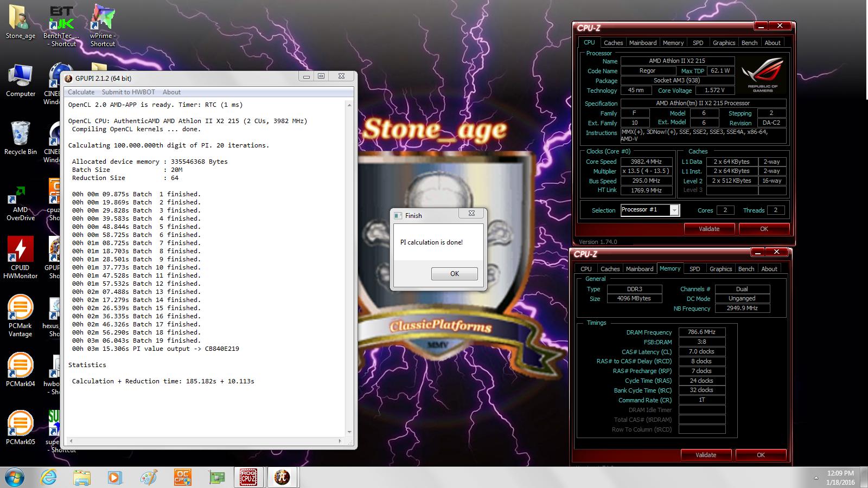Open the GPUPI Calculate menu
The height and width of the screenshot is (488, 868).
(81, 92)
